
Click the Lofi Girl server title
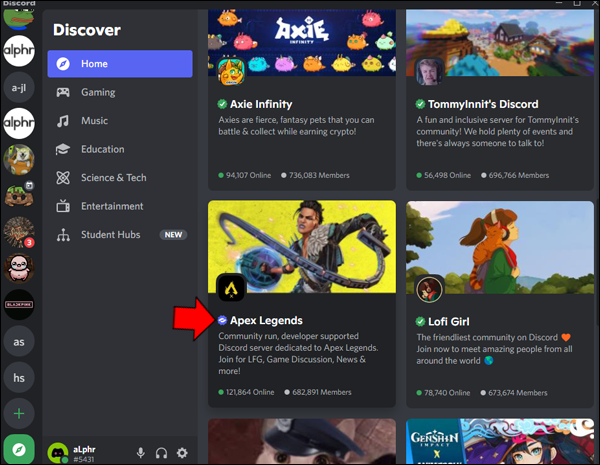(448, 321)
